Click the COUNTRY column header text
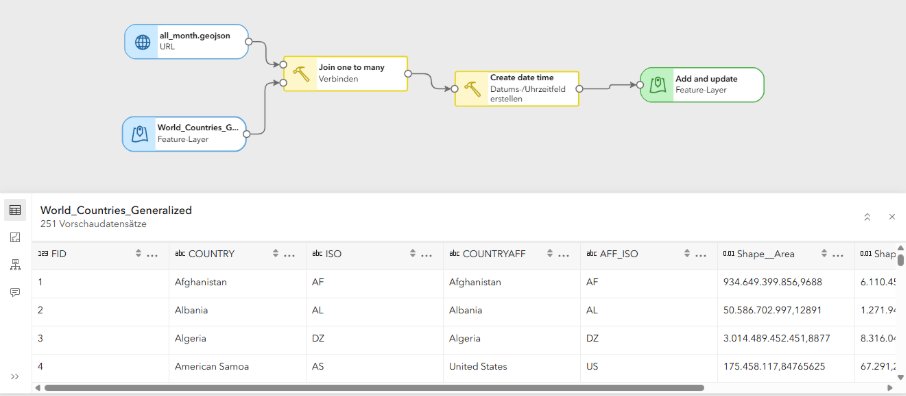This screenshot has height=396, width=906. pos(211,254)
